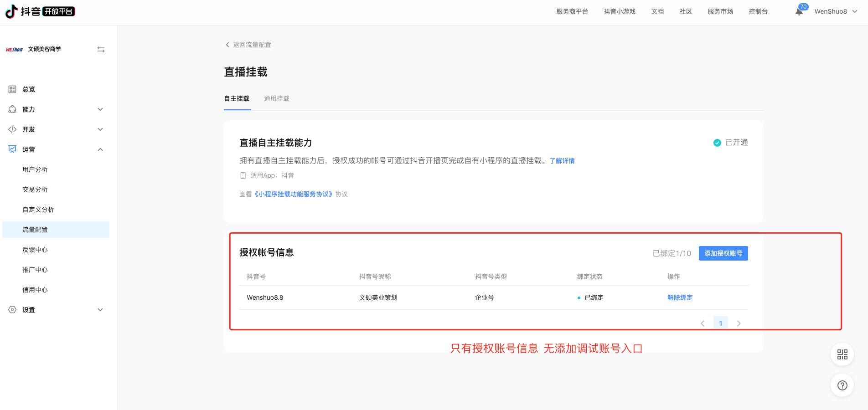868x410 pixels.
Task: Open 服务商平台 in top navigation
Action: click(572, 12)
